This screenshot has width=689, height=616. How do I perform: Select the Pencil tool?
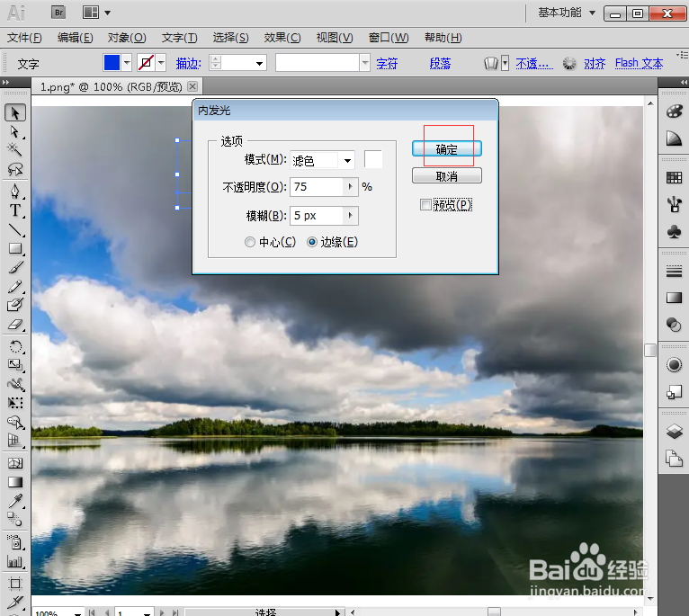point(15,287)
